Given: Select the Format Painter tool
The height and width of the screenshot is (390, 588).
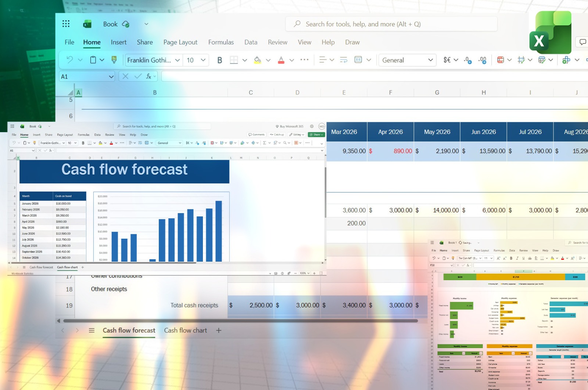Looking at the screenshot, I should pos(114,59).
